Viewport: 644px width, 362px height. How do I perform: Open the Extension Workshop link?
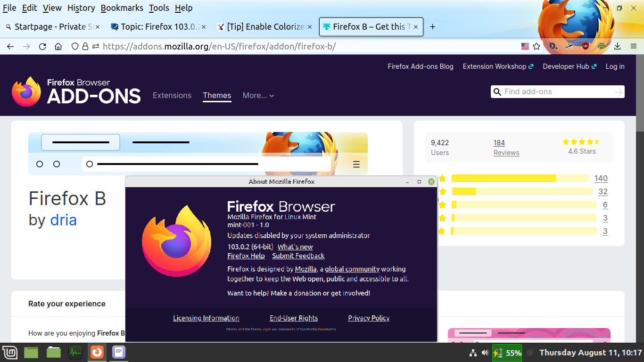[x=498, y=66]
